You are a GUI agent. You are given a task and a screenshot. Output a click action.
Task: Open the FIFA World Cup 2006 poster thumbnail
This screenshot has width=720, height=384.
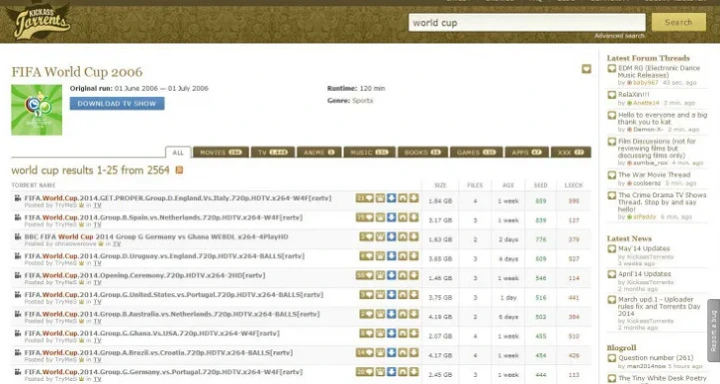(37, 110)
